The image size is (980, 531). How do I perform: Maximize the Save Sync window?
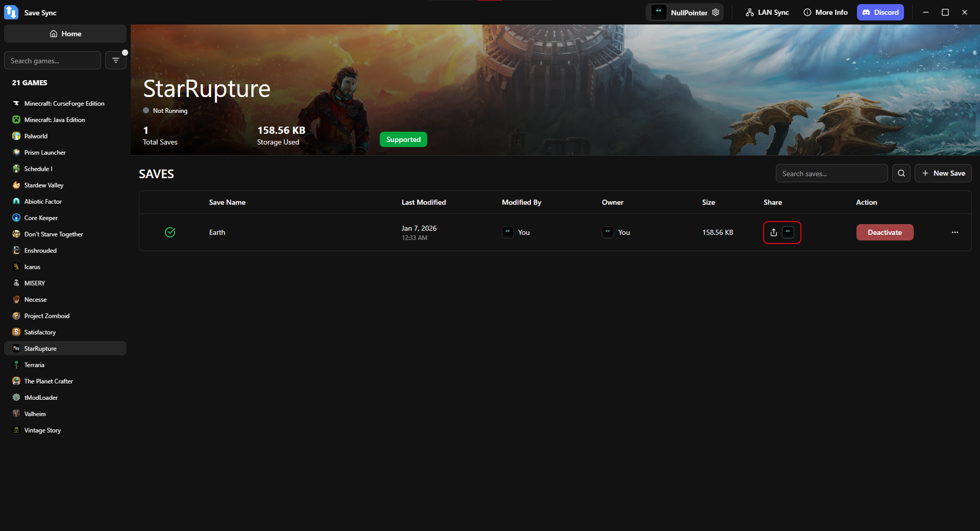coord(945,12)
